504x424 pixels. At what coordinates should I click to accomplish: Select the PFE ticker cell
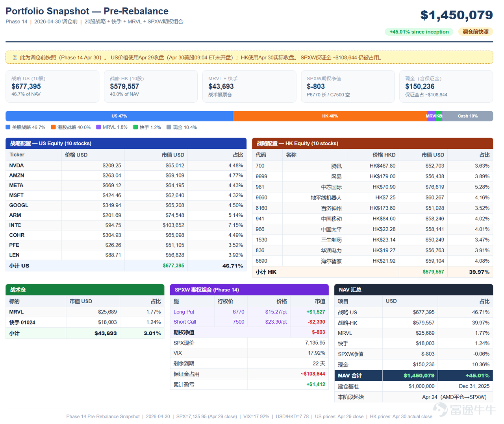click(x=33, y=245)
